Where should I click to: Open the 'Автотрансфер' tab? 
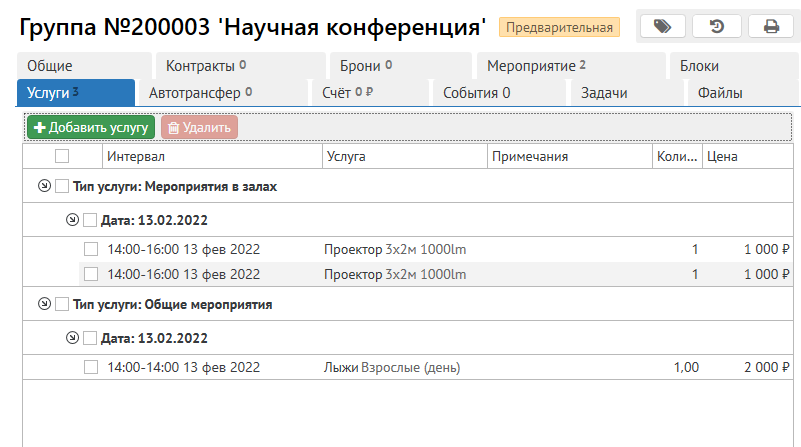pos(200,93)
